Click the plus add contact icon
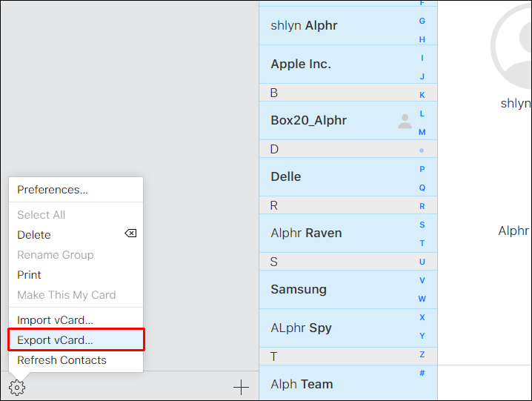Image resolution: width=532 pixels, height=401 pixels. point(241,387)
